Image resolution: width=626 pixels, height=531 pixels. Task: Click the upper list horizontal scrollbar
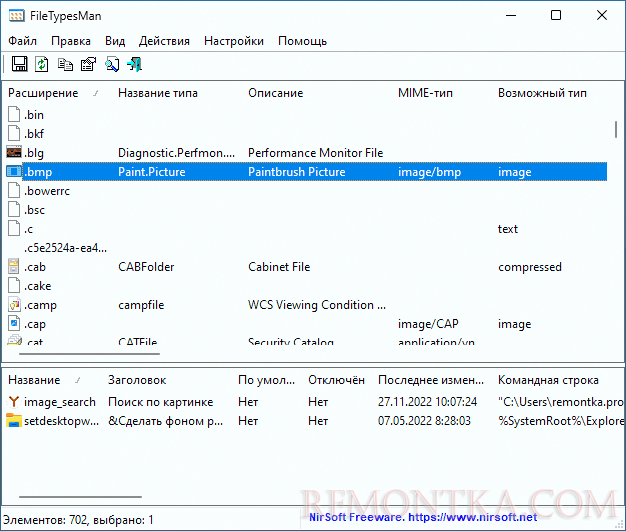89,354
